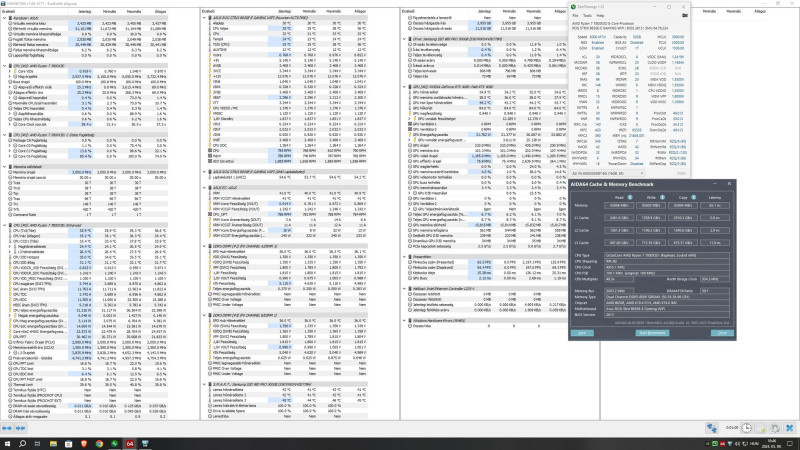This screenshot has width=800, height=450.
Task: Click the HWiNFO clock reset icon
Action: click(746, 428)
